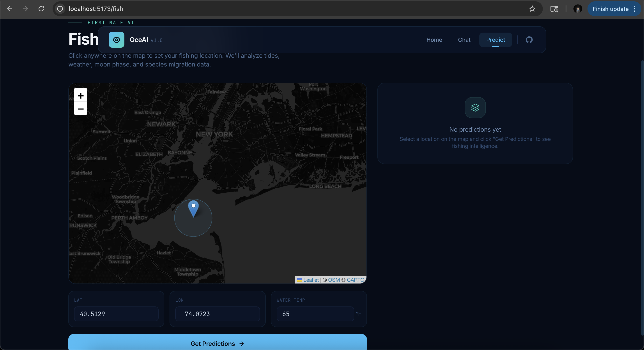Click the OceAI eye logo icon
Screen dimensions: 644x350
click(x=116, y=40)
